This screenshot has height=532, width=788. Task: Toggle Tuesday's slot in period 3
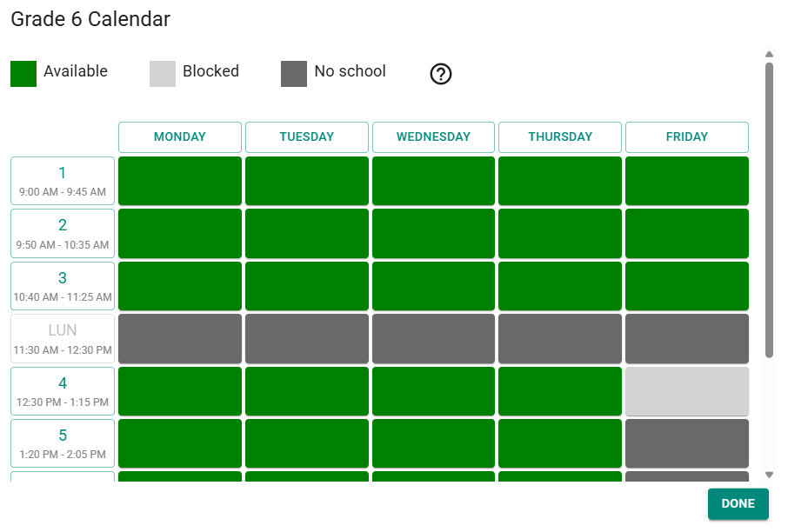coord(306,286)
